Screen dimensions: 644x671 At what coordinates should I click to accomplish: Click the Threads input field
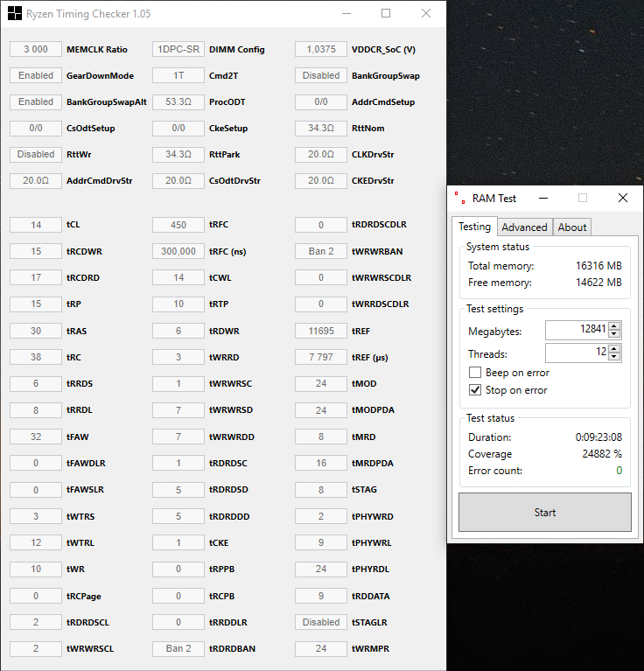pos(577,353)
